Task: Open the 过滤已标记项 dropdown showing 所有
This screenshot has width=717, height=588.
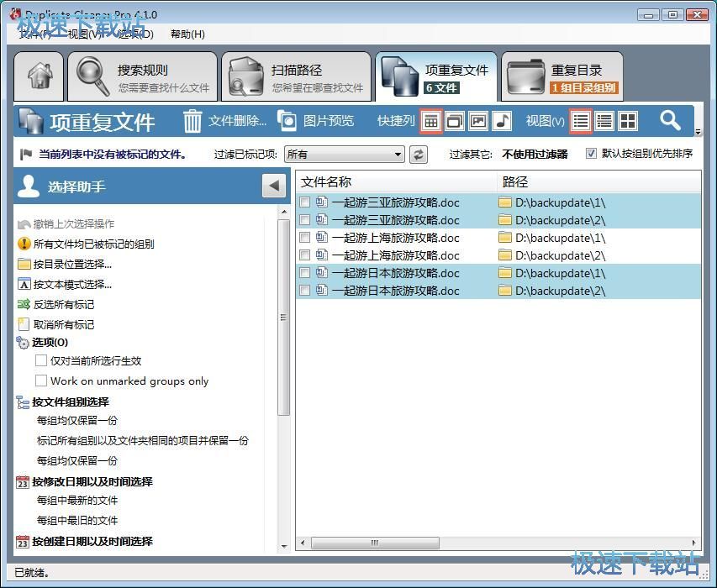Action: pyautogui.click(x=345, y=155)
